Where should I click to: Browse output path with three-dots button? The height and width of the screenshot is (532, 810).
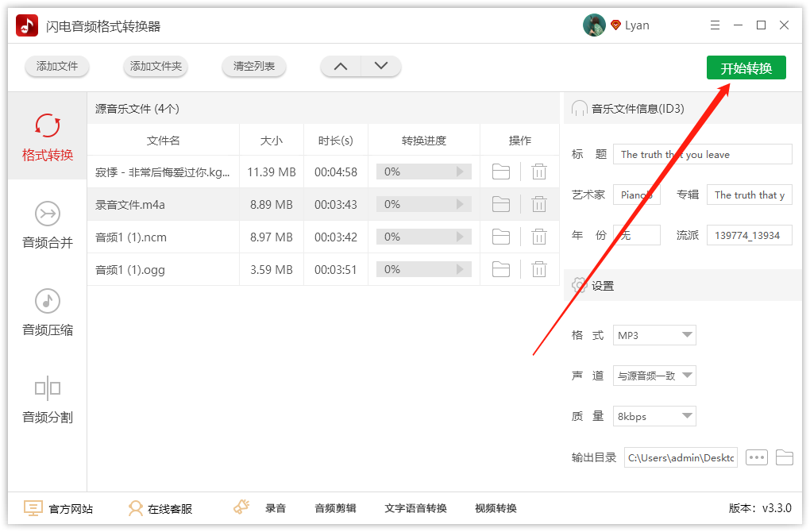[x=757, y=457]
